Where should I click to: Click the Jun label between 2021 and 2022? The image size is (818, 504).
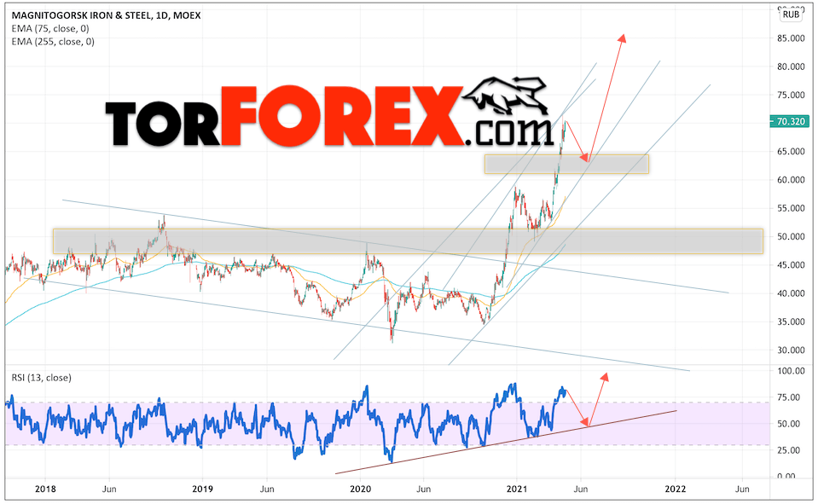click(x=581, y=489)
